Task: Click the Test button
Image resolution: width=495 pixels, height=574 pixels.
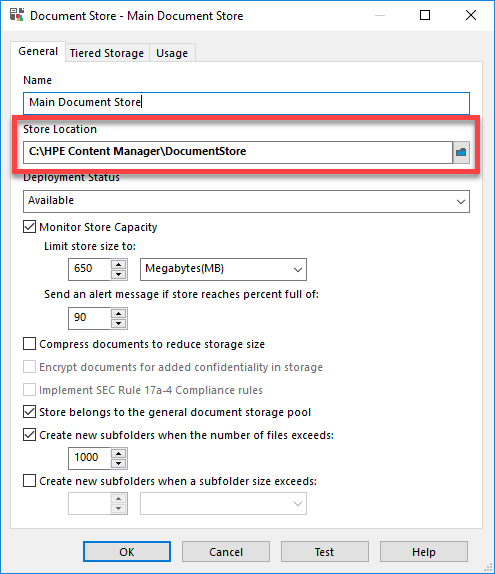Action: 325,551
